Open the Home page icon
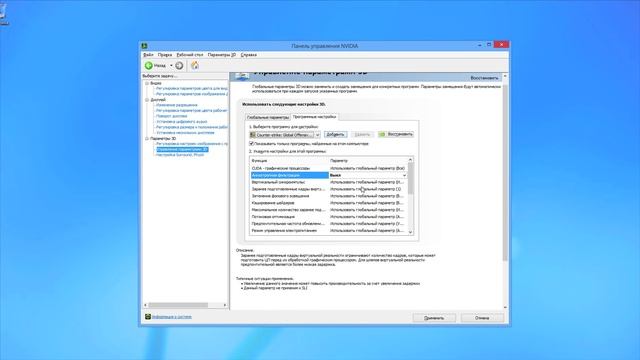This screenshot has height=360, width=640. (195, 65)
